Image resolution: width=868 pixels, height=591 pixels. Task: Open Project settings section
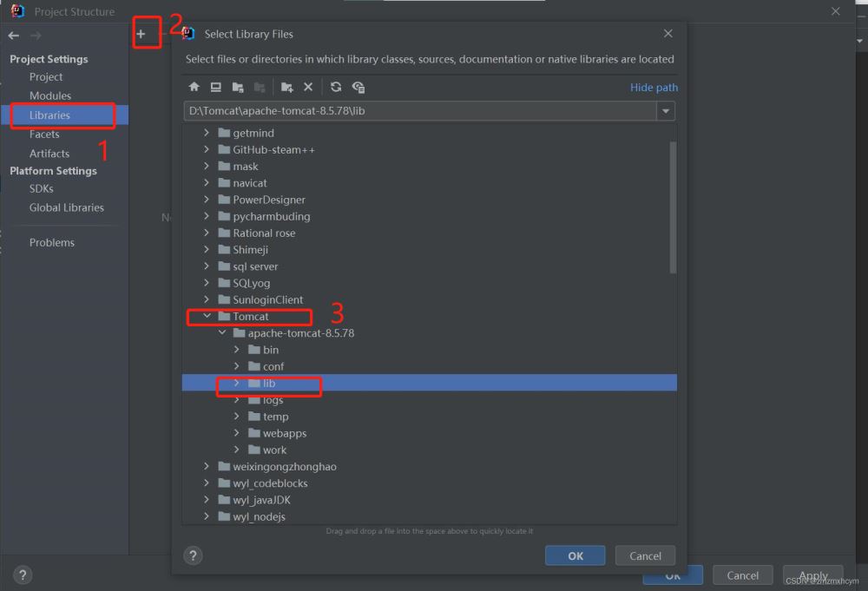tap(46, 77)
